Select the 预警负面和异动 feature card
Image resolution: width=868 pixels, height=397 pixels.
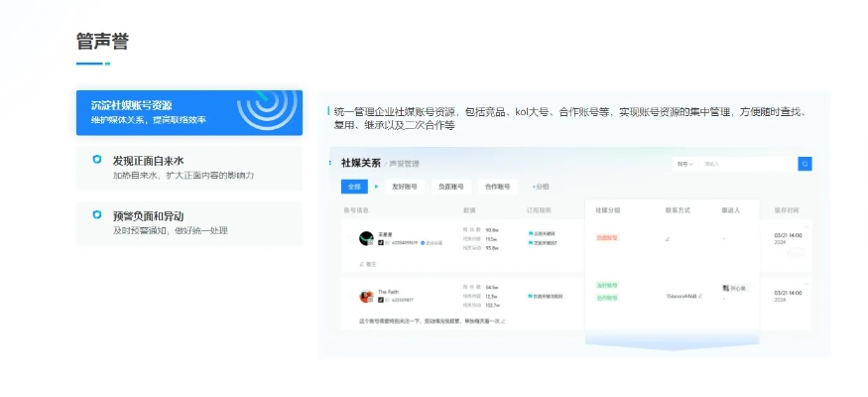[x=189, y=222]
